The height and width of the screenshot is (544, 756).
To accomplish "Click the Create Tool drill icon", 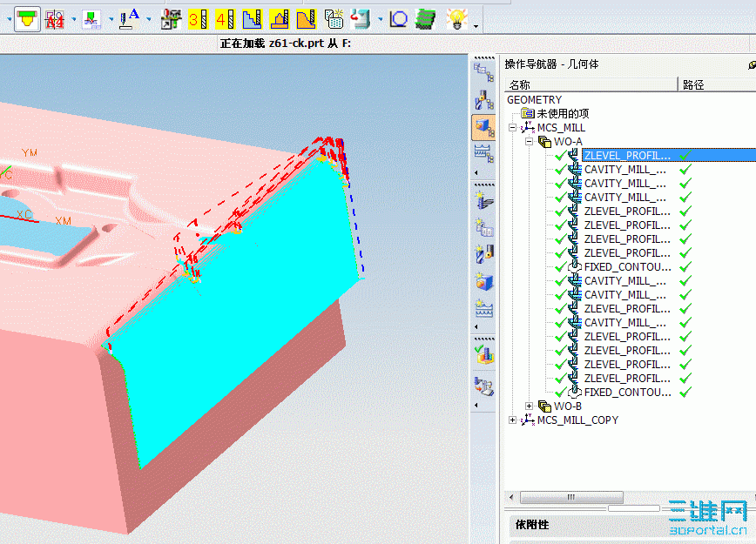I will point(483,254).
